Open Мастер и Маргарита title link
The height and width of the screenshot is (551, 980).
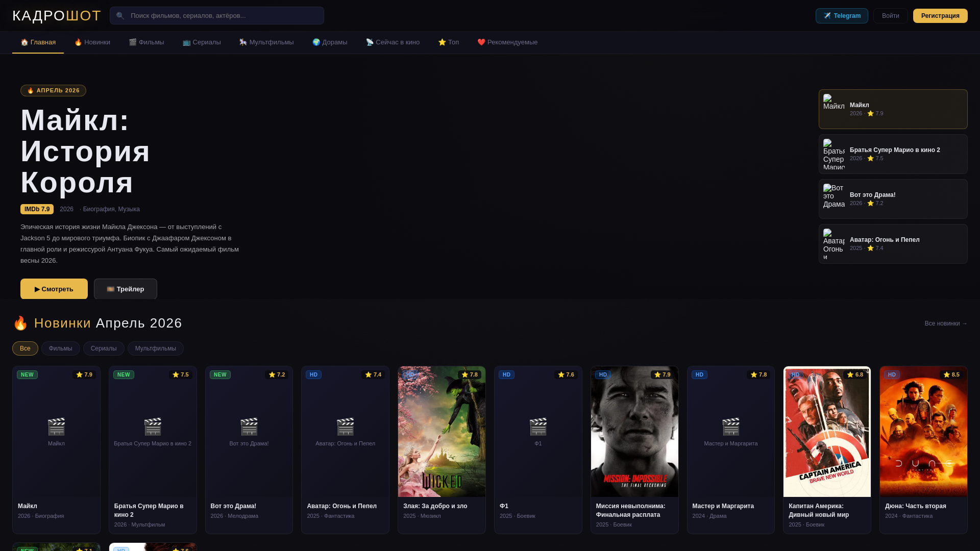pos(723,506)
